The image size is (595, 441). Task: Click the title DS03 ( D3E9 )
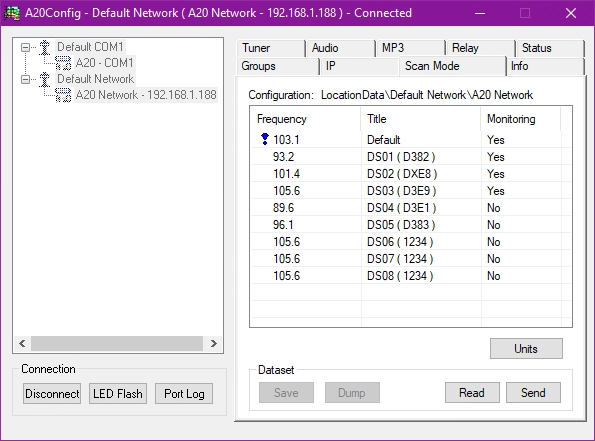tap(401, 191)
